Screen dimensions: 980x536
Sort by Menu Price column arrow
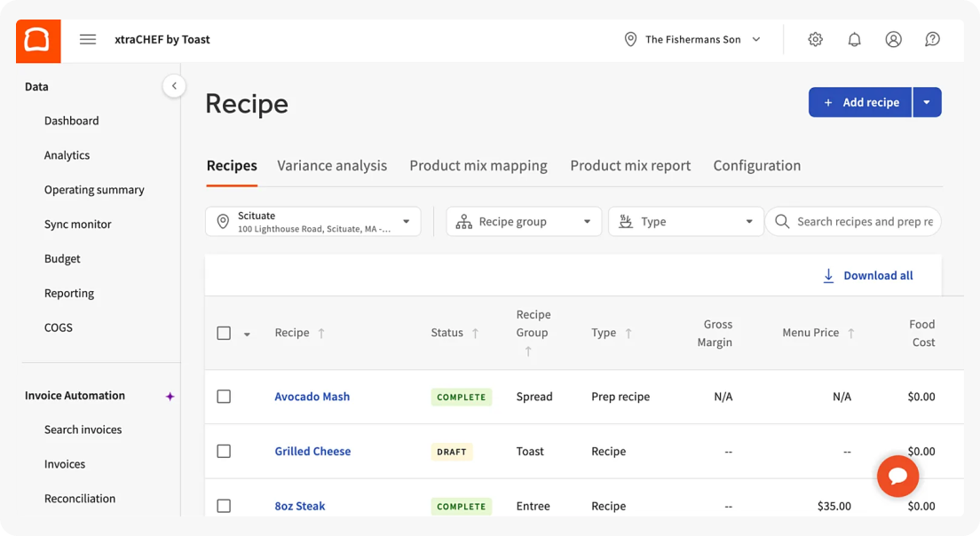point(850,333)
